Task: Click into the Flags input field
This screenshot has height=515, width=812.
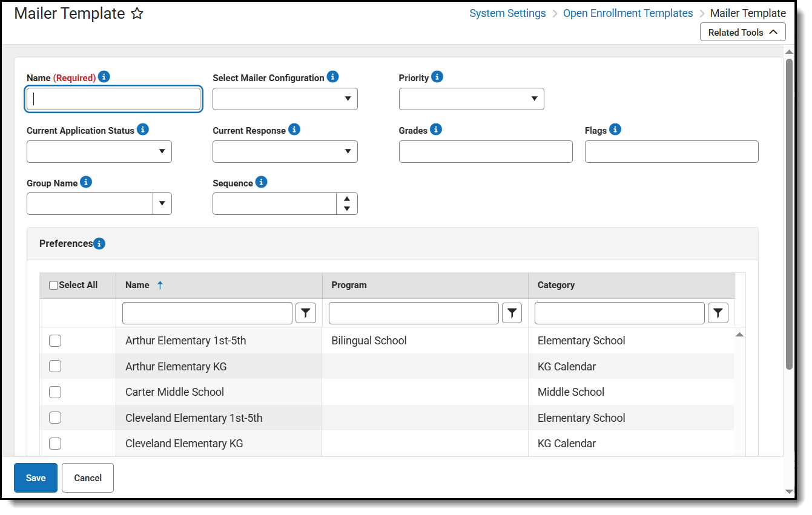Action: (x=672, y=151)
